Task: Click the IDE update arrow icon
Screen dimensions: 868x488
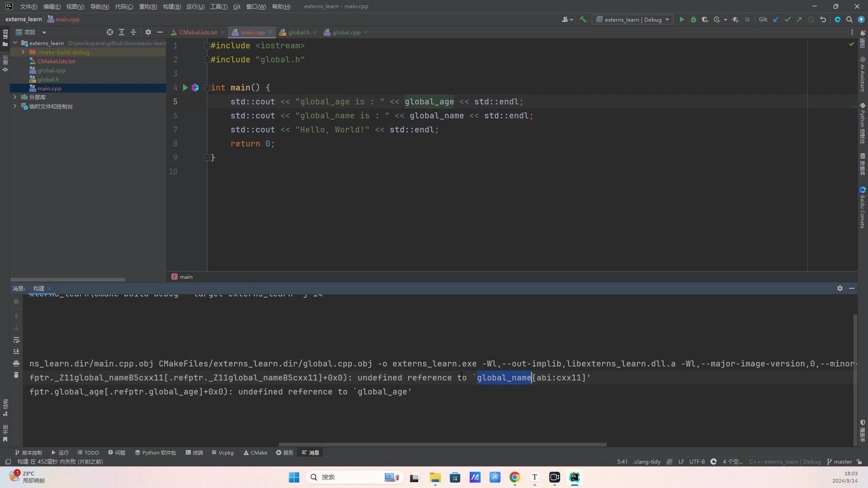Action: click(x=861, y=19)
